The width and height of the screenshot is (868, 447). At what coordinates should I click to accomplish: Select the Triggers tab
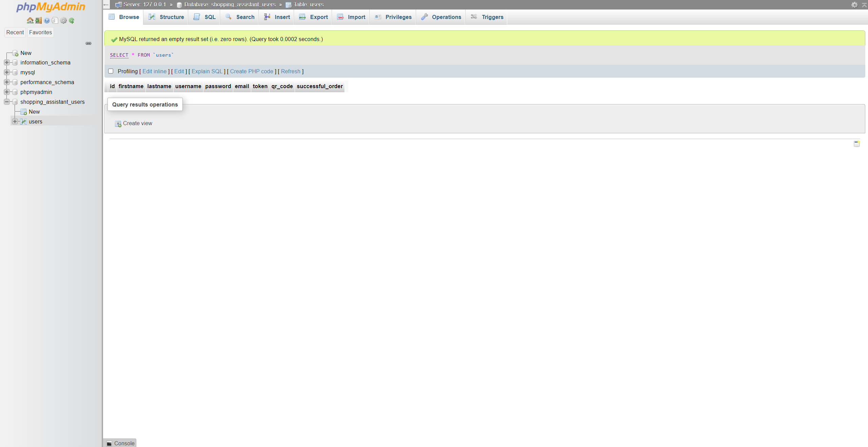click(x=492, y=17)
